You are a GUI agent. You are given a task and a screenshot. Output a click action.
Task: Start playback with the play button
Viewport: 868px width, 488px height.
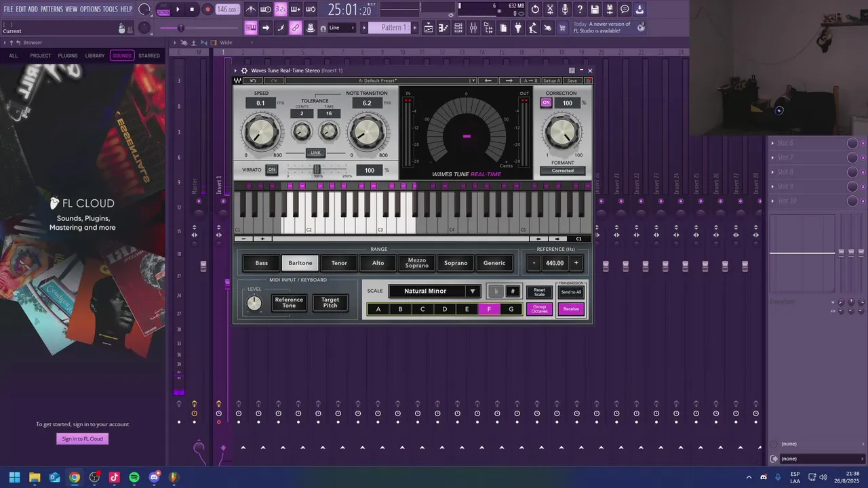(x=178, y=9)
